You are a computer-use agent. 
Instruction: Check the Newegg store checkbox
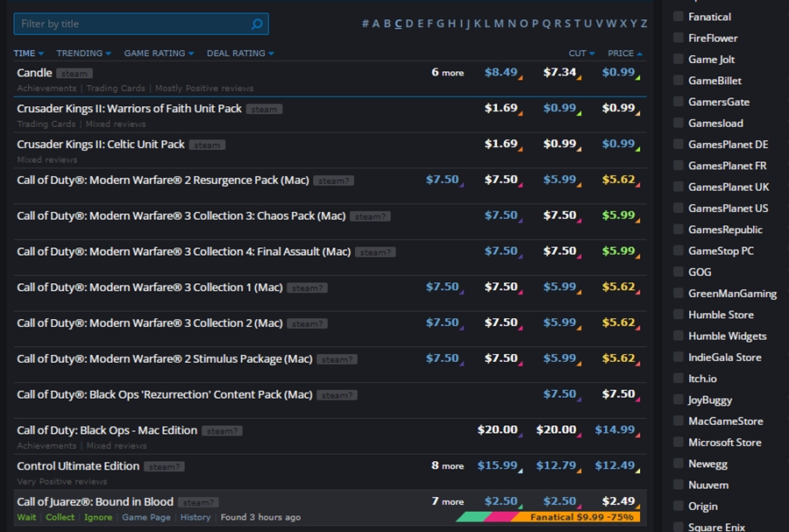click(x=679, y=463)
